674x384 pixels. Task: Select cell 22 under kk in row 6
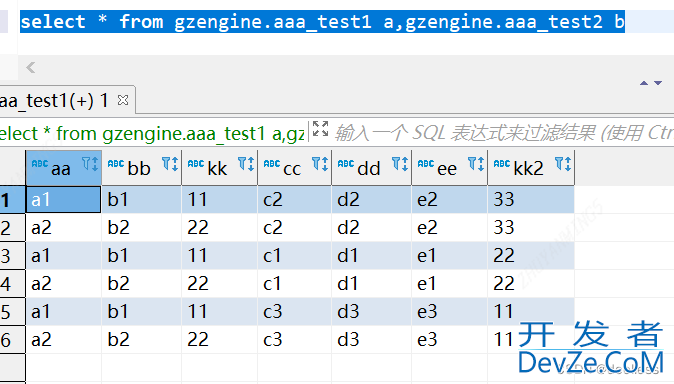pyautogui.click(x=220, y=340)
